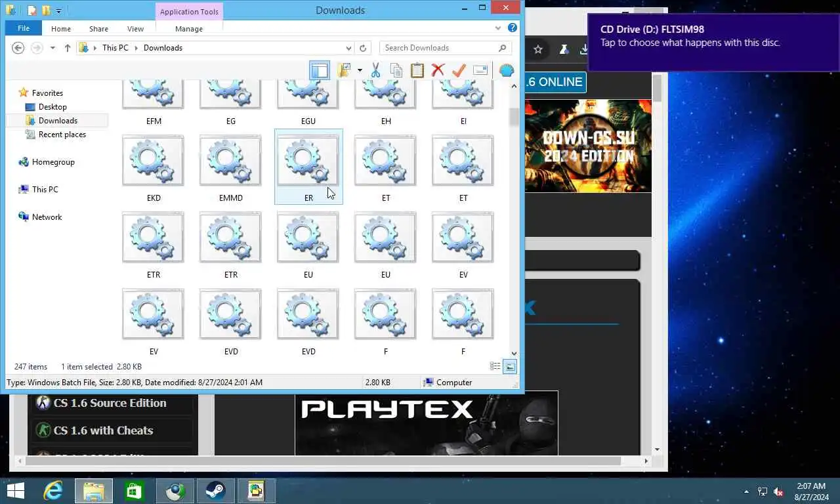Click the email card icon in toolbar
The image size is (840, 504).
(480, 70)
